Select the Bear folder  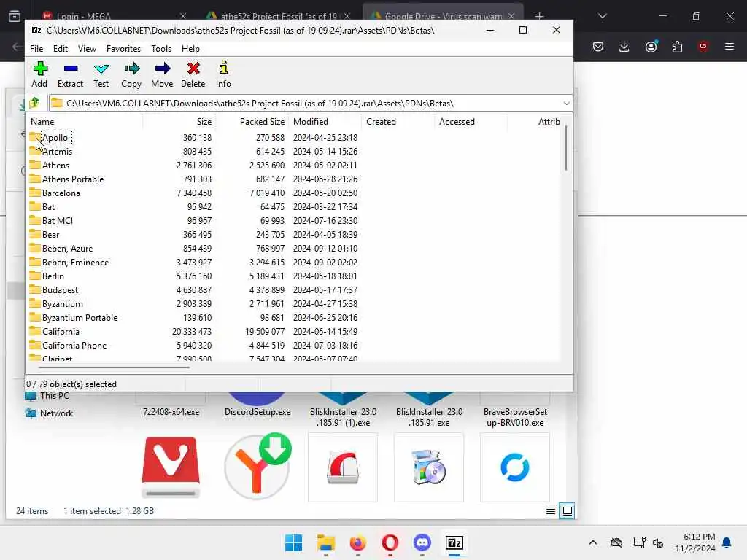pos(50,234)
